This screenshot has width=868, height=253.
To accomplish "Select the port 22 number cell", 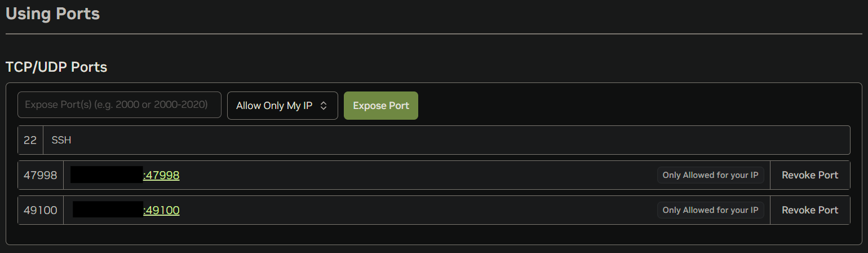I will coord(30,140).
